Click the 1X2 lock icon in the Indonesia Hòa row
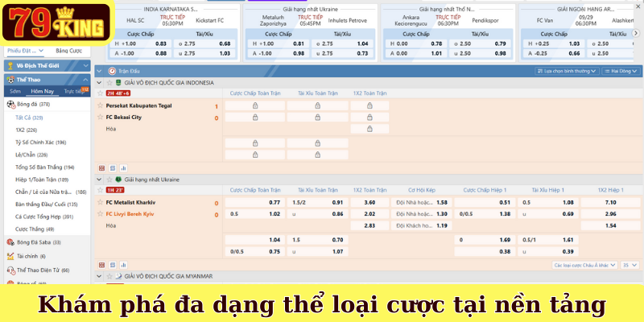The width and height of the screenshot is (644, 322). tap(369, 129)
